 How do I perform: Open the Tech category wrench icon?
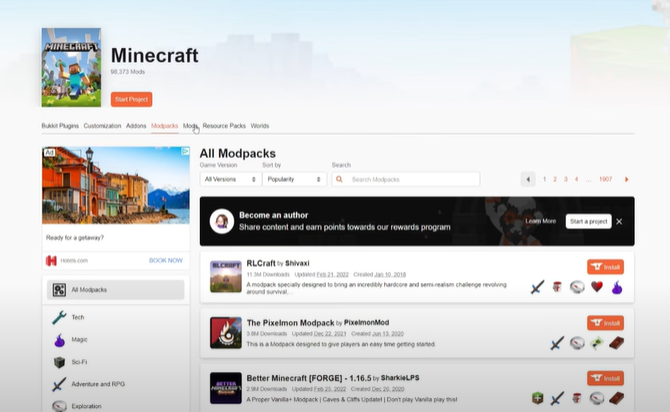59,317
